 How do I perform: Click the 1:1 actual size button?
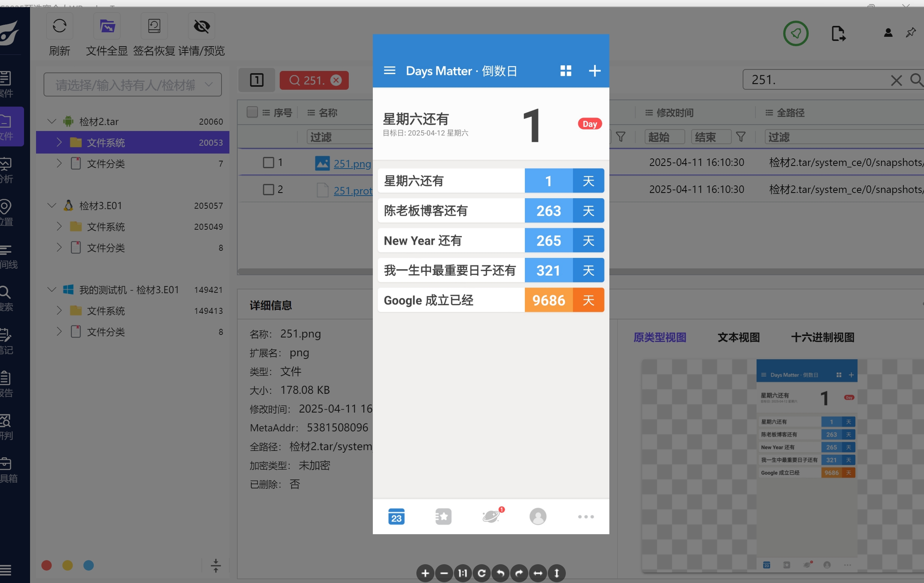click(x=463, y=573)
